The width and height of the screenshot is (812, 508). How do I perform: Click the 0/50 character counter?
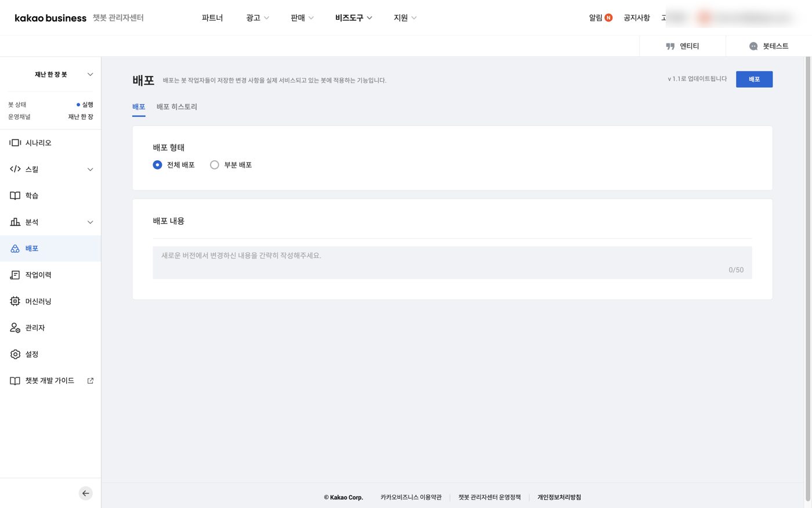736,270
